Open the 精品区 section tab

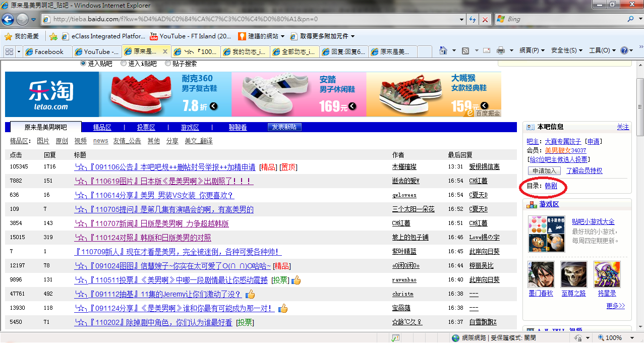[102, 128]
